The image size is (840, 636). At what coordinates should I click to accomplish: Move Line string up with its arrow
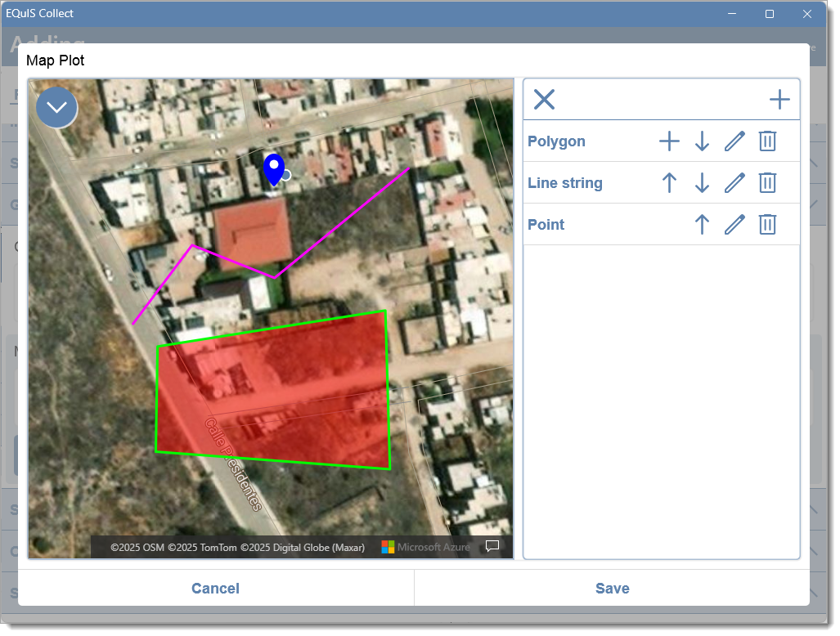pyautogui.click(x=668, y=182)
